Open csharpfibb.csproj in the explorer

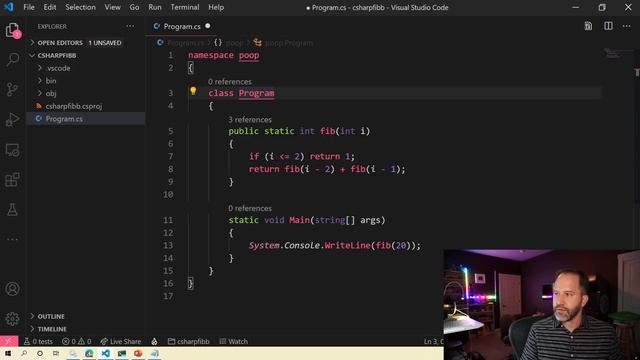[x=73, y=106]
